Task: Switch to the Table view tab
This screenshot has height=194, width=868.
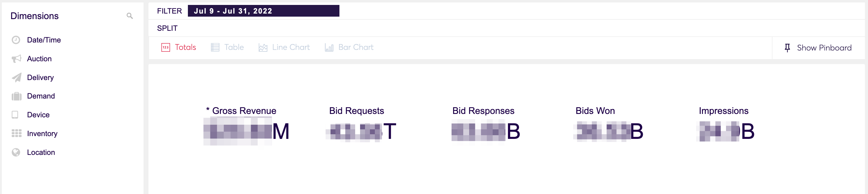Action: point(227,47)
